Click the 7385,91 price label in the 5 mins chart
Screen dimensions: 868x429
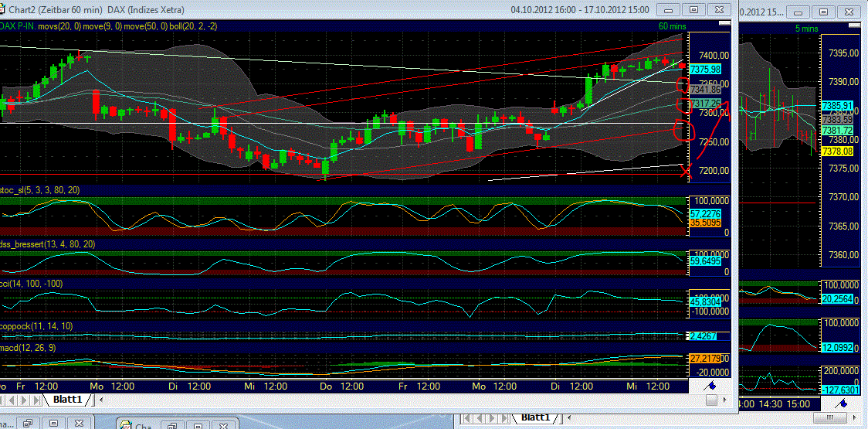click(837, 104)
